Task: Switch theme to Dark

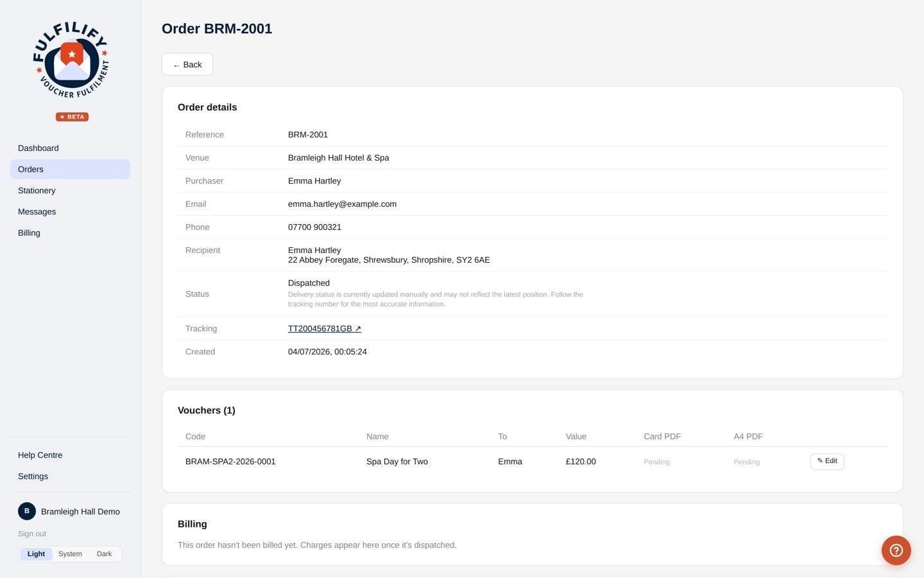Action: click(x=104, y=554)
